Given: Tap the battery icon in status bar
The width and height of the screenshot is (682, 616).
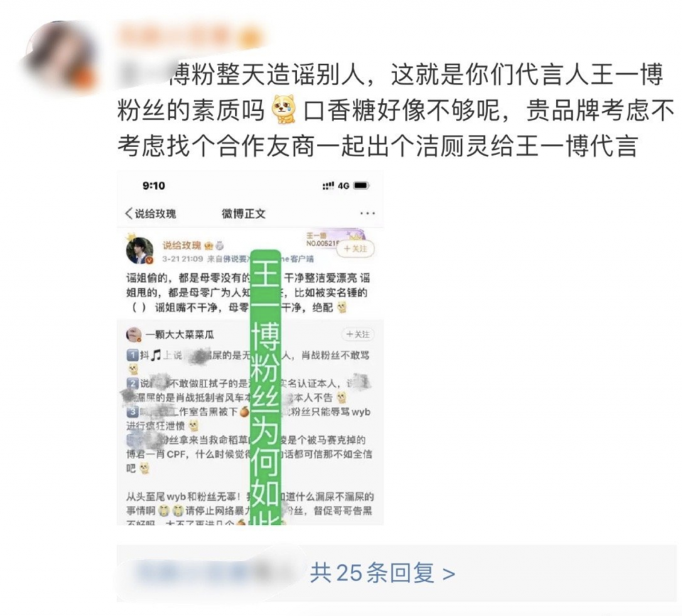Looking at the screenshot, I should [x=361, y=185].
